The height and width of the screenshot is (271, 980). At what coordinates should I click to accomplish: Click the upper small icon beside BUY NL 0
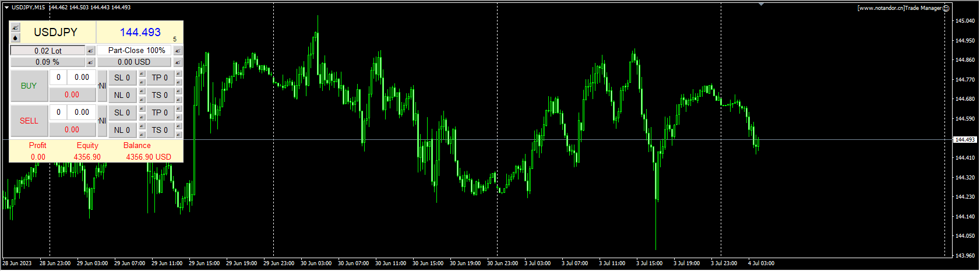tap(142, 91)
